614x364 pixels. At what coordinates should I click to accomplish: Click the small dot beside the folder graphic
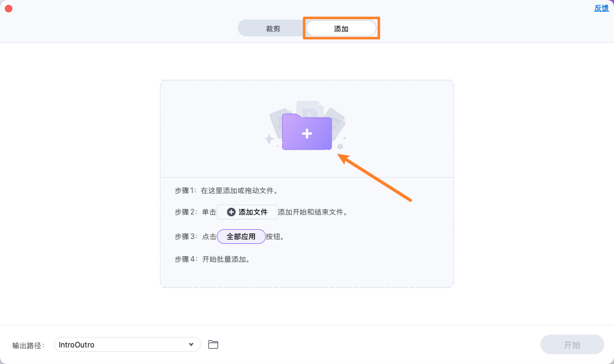click(x=341, y=146)
